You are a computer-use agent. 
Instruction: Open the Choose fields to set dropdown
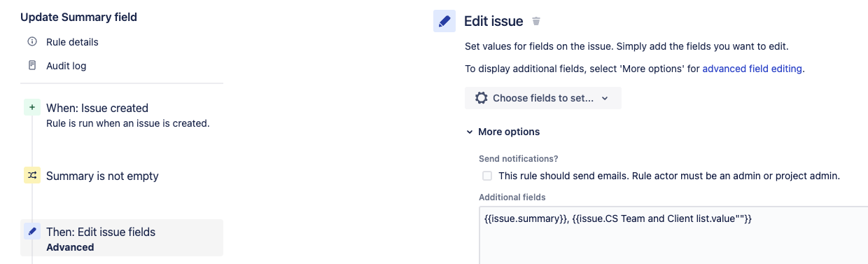543,98
